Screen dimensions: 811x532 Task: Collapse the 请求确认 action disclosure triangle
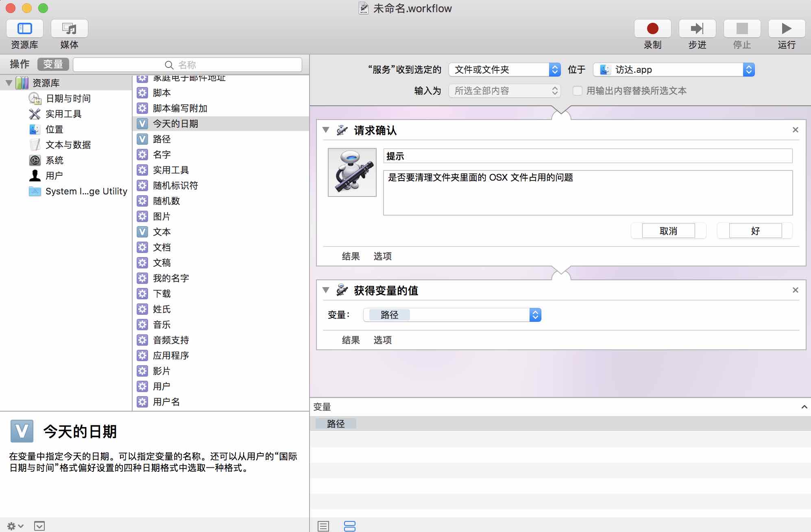click(326, 130)
